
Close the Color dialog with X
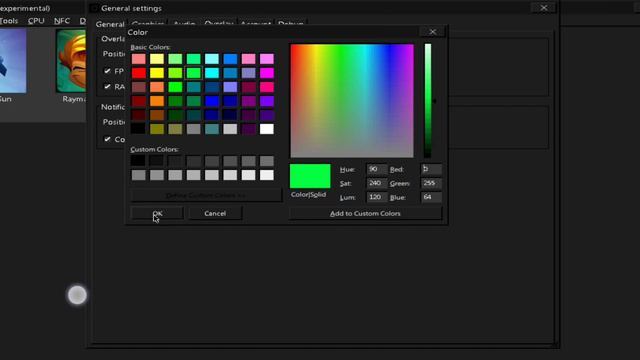click(433, 32)
